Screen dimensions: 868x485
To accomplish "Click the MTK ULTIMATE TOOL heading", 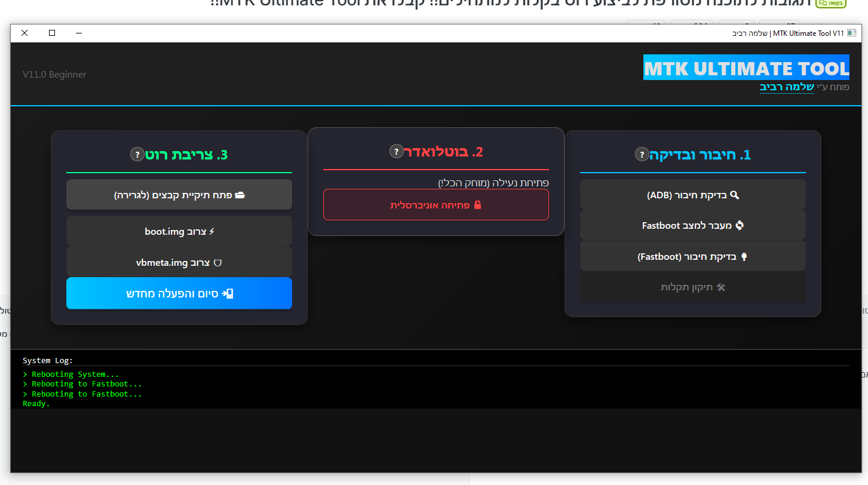I will 746,68.
